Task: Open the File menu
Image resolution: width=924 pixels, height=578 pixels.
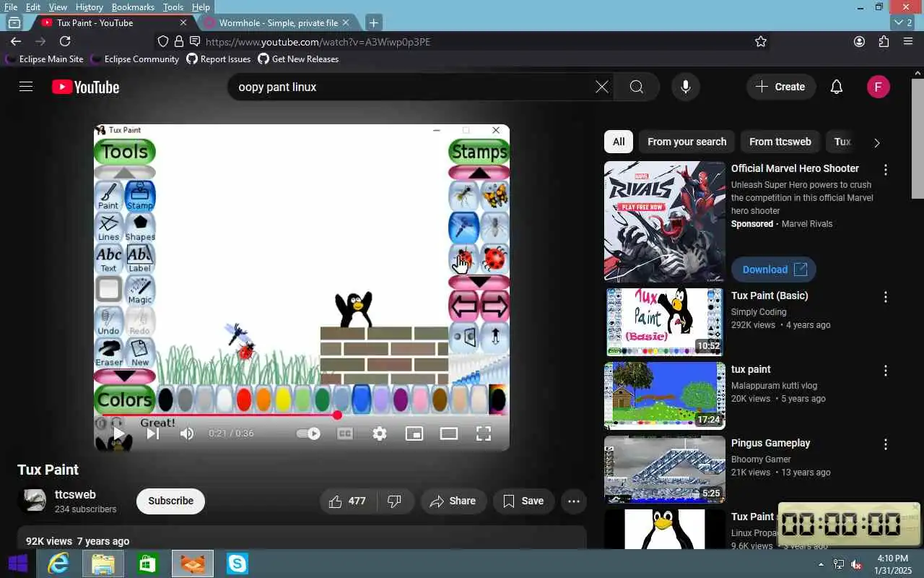Action: (11, 7)
